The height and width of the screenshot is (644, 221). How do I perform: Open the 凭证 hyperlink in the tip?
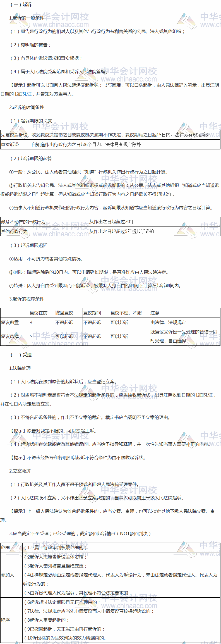27,94
